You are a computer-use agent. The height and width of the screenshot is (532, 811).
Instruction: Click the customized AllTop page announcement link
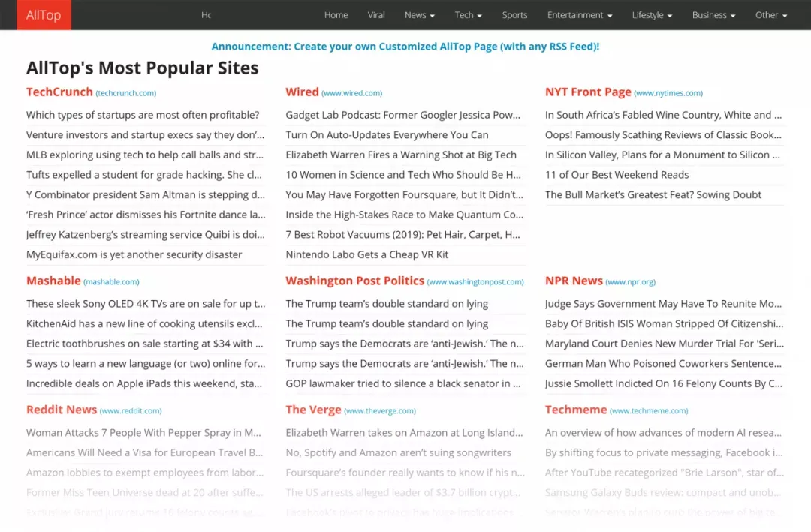405,47
